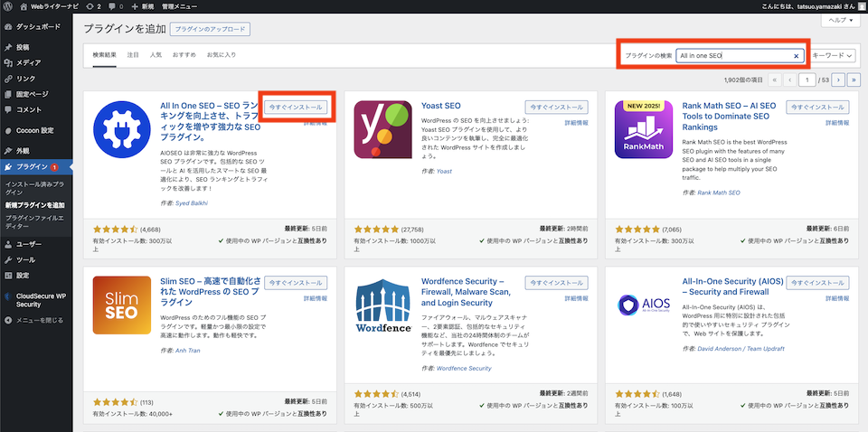Open author link Yoast

point(444,172)
